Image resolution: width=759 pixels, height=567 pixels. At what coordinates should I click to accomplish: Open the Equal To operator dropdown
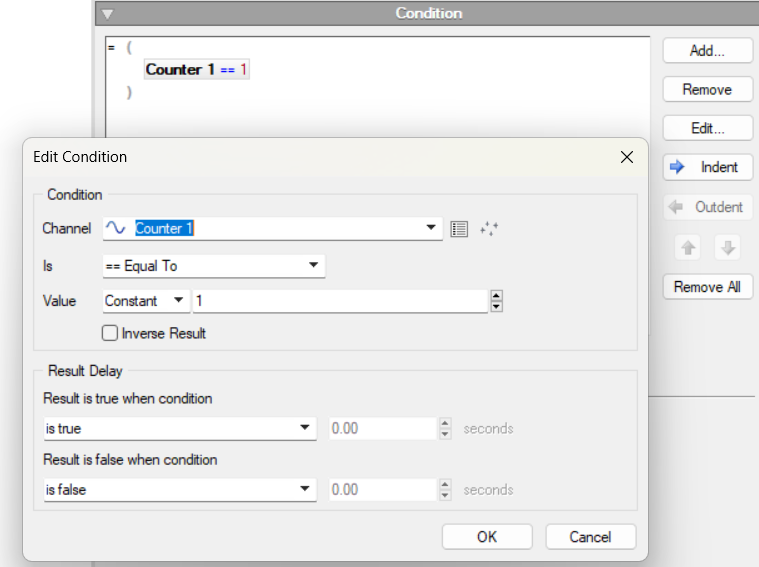click(313, 266)
